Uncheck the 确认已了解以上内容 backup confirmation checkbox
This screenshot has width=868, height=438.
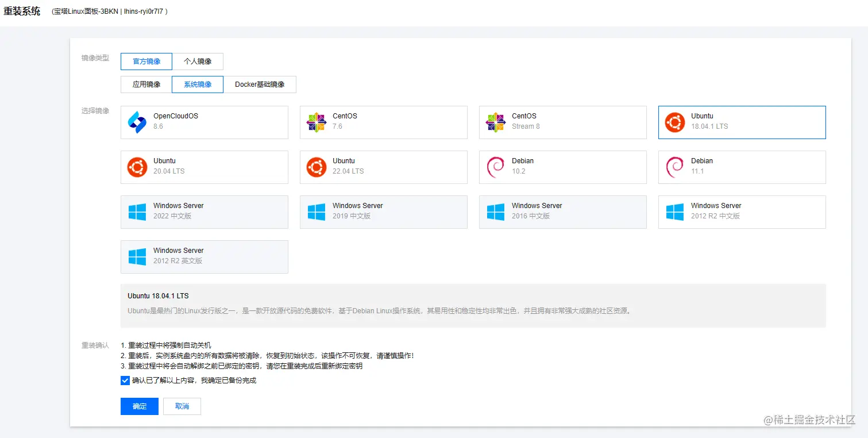click(125, 381)
